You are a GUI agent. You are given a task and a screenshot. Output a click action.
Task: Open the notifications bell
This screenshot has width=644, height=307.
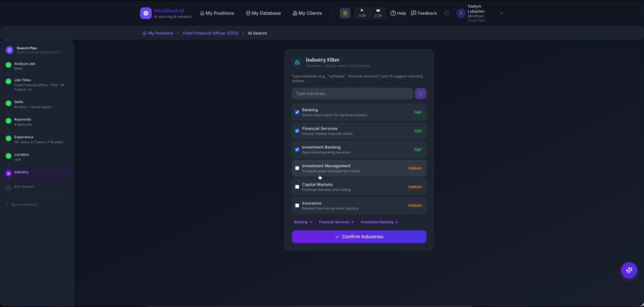pyautogui.click(x=446, y=13)
